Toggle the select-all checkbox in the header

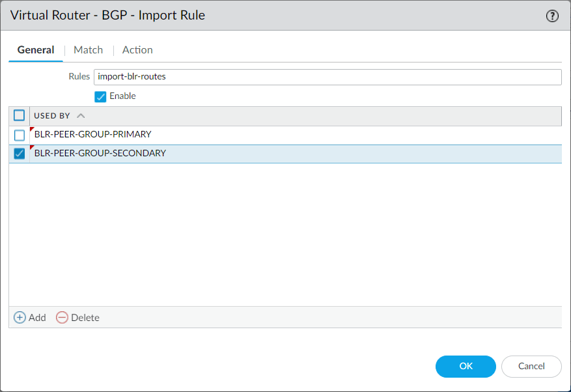pos(19,115)
